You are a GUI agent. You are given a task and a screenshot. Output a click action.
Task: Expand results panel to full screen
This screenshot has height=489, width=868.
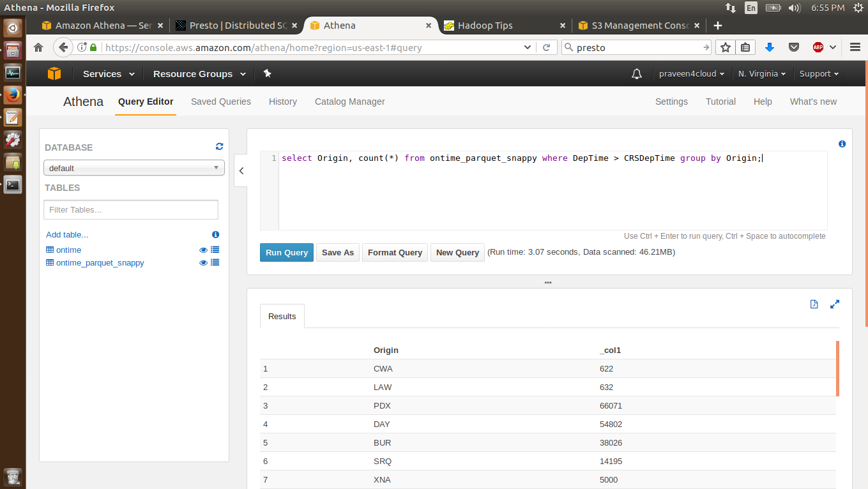point(834,304)
